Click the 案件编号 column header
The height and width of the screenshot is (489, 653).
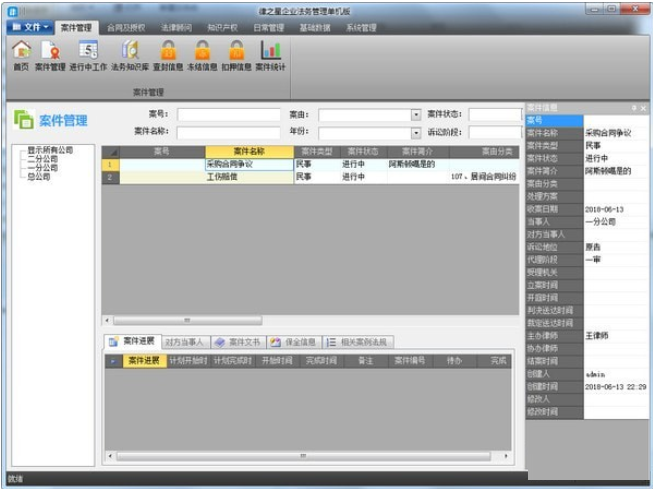[410, 361]
